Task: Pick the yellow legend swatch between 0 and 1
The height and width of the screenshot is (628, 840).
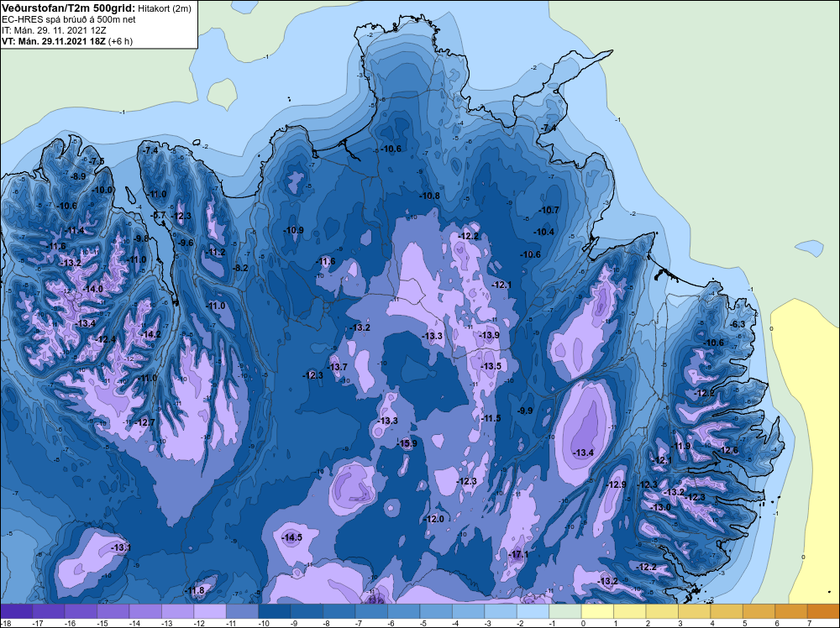Action: coord(597,611)
